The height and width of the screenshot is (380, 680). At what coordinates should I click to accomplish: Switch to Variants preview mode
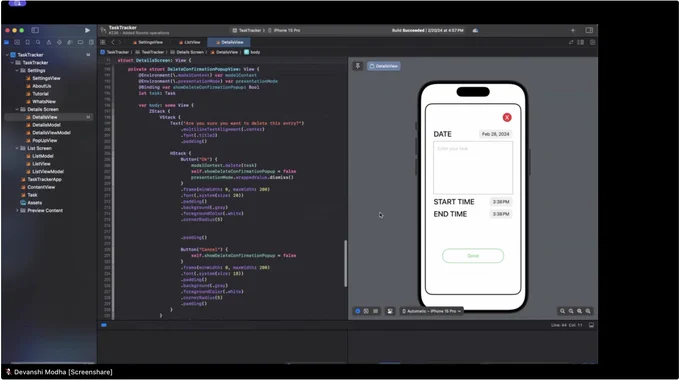[376, 311]
